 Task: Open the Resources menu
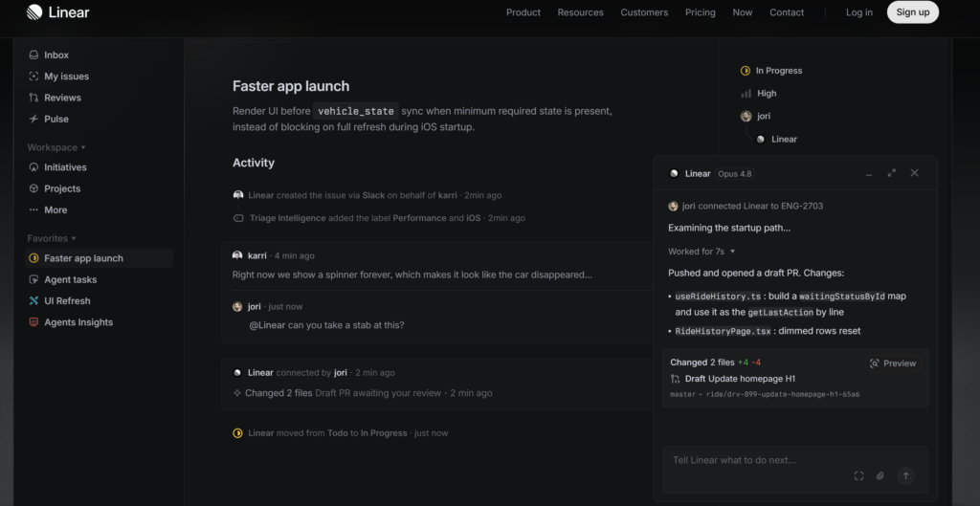581,12
